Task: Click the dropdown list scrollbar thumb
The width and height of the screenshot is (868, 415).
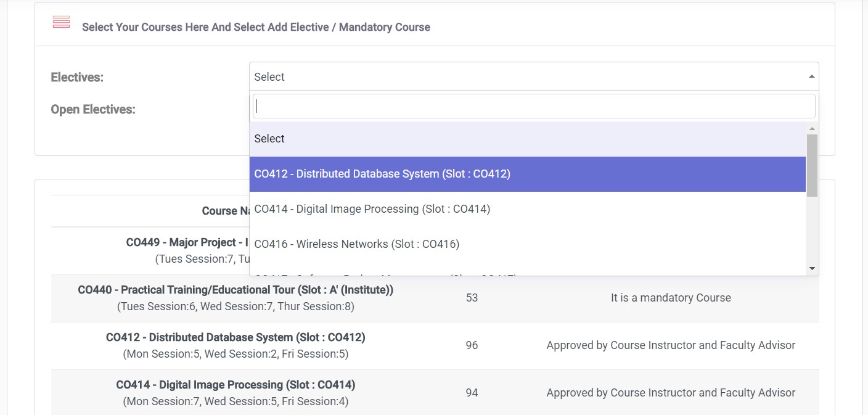Action: [x=812, y=165]
